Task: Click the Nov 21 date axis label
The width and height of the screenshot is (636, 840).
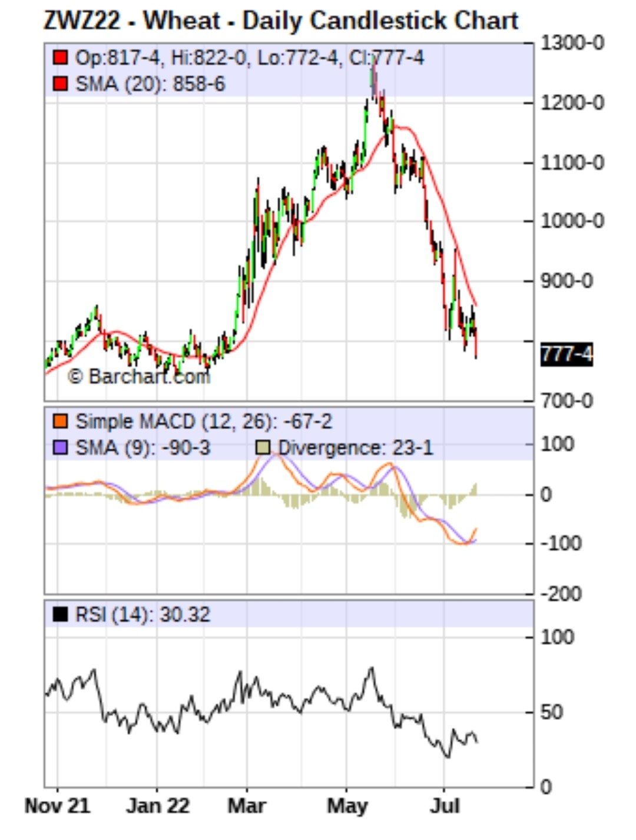Action: [58, 806]
